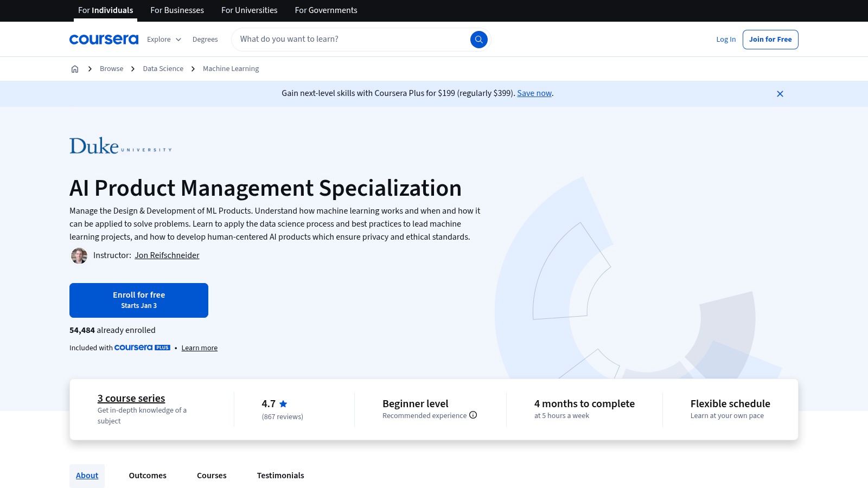The height and width of the screenshot is (488, 868).
Task: Open the Browse breadcrumb
Action: pos(111,69)
